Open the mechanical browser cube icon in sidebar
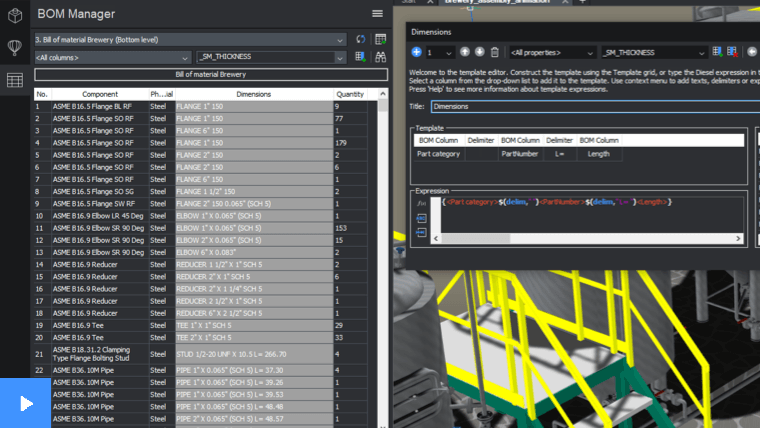760x428 pixels. click(x=15, y=16)
